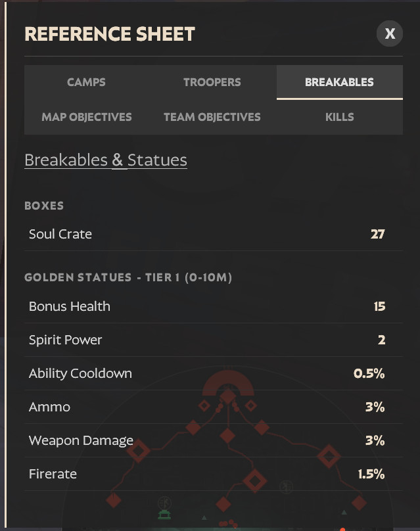This screenshot has width=420, height=531.
Task: Open the Kills tab
Action: 339,117
